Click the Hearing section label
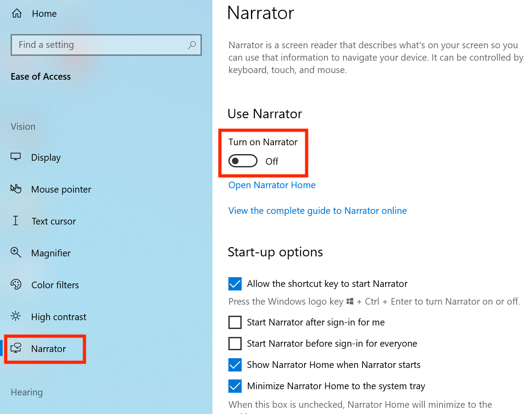532x414 pixels. pos(27,392)
